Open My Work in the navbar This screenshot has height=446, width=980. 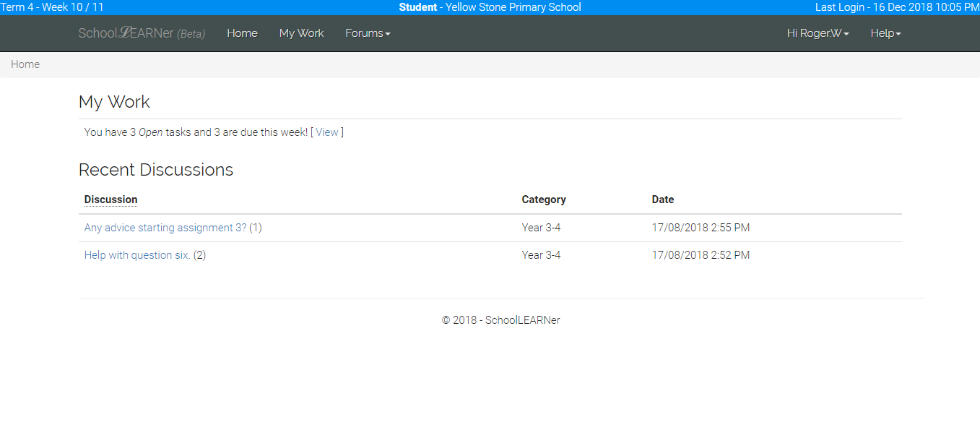coord(301,33)
